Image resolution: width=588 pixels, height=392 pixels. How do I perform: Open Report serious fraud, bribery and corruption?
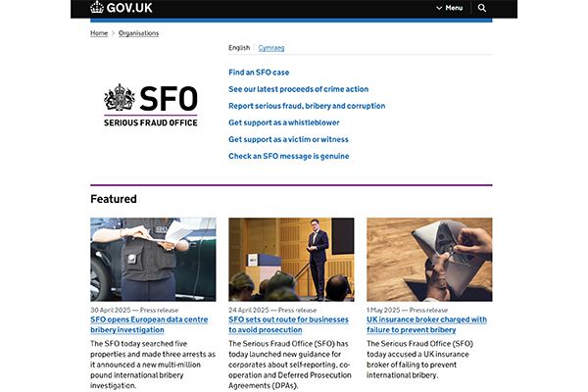click(307, 106)
